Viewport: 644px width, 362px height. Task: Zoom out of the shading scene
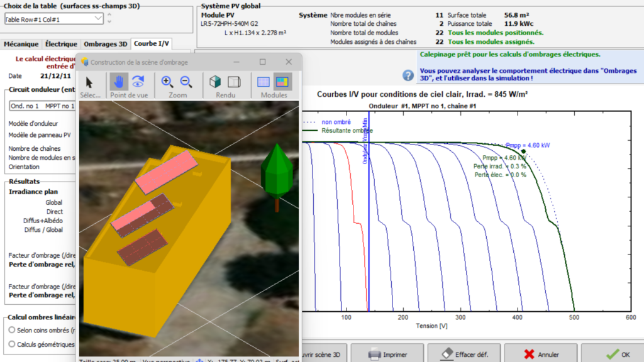tap(187, 82)
